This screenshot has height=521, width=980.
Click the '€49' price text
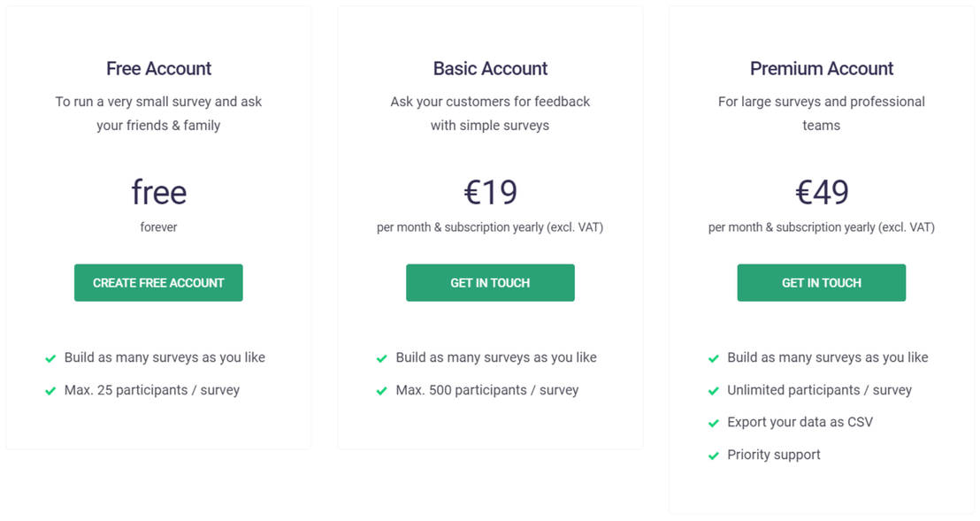coord(821,192)
